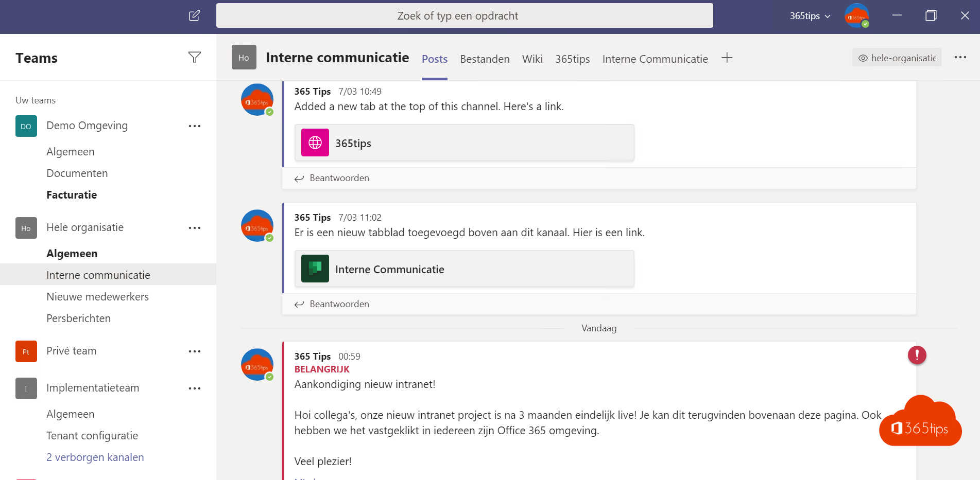Screen dimensions: 980x480
Task: Click 365 Tips sender name at 00:59
Action: click(x=313, y=357)
